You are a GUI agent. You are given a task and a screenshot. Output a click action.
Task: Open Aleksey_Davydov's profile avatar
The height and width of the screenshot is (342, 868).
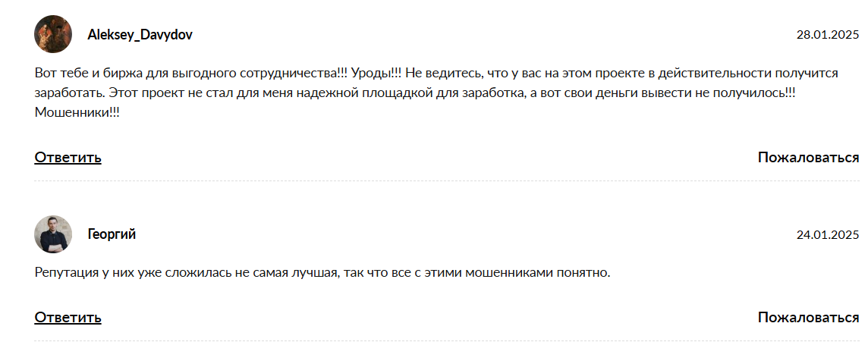53,34
